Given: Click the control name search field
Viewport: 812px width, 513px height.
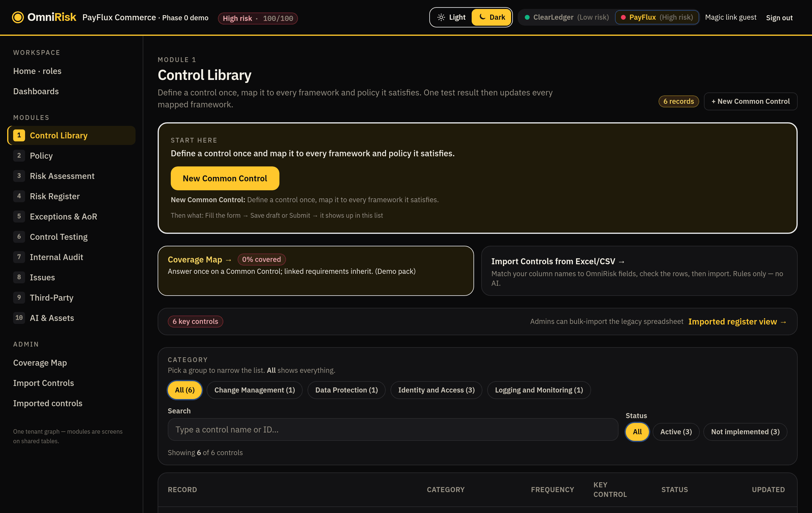Looking at the screenshot, I should [393, 429].
